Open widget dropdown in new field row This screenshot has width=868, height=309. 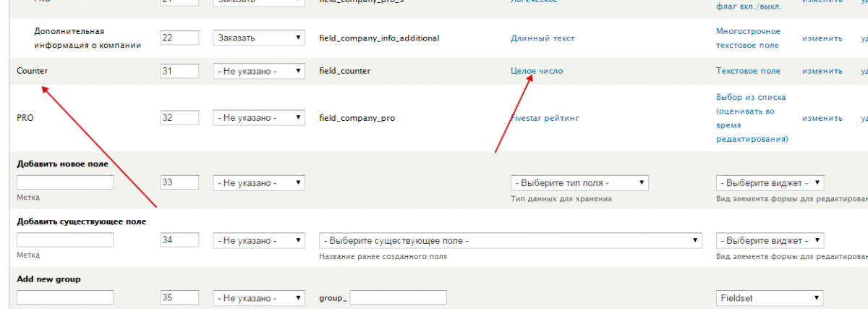click(770, 182)
